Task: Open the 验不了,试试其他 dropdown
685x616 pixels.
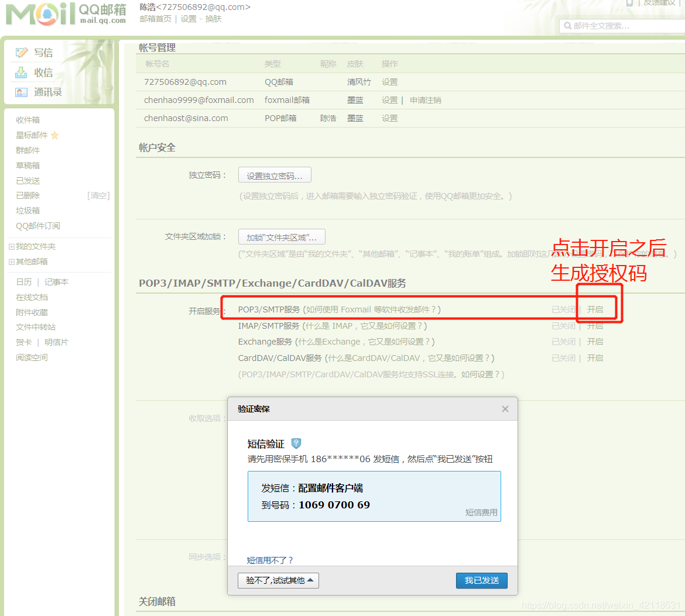Action: coord(278,581)
